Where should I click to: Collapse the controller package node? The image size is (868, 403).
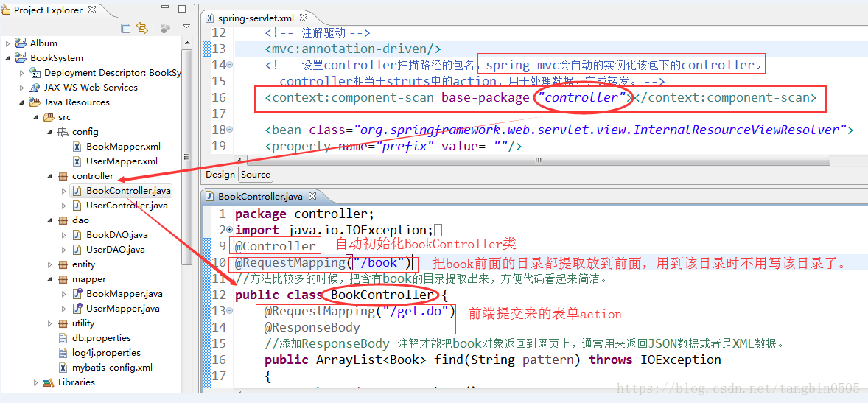tap(50, 176)
